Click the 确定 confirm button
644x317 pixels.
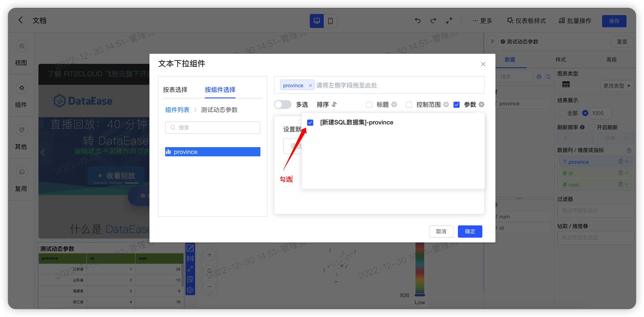(470, 232)
